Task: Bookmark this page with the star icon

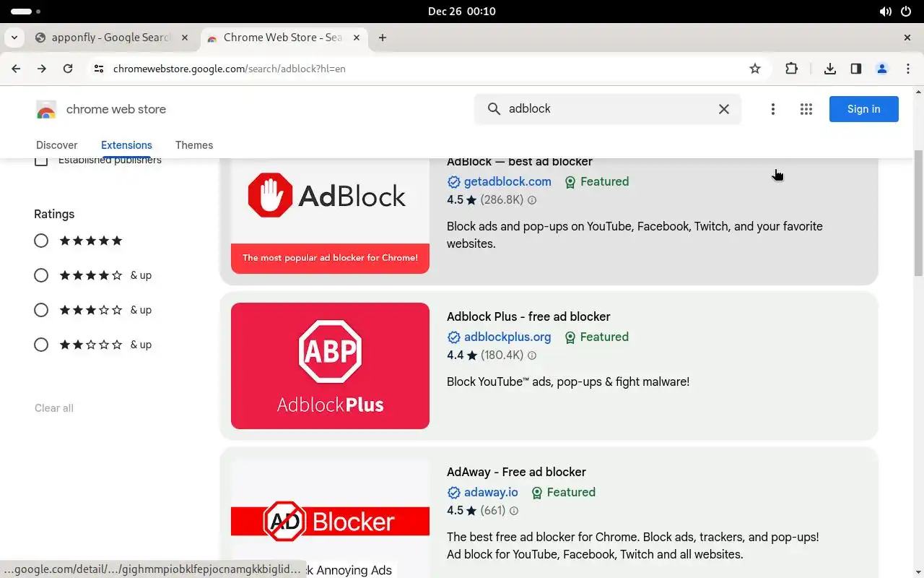Action: point(755,69)
